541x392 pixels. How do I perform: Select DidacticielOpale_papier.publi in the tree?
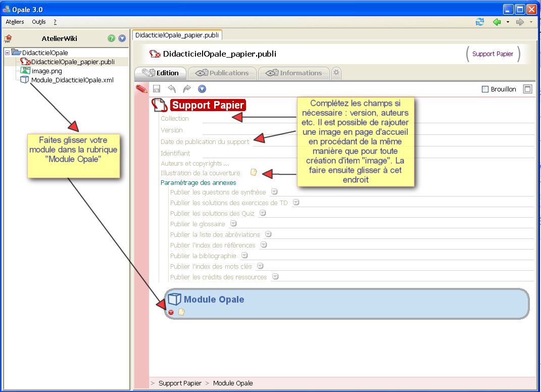pos(73,62)
